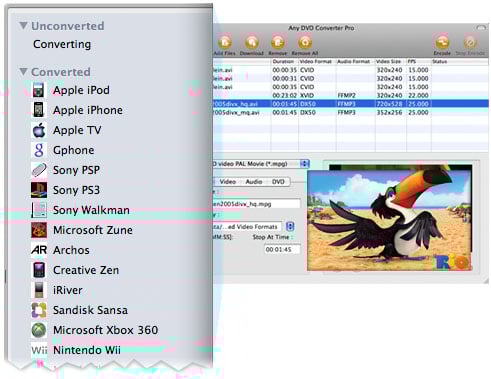
Task: Collapse the Unconverted section triangle
Action: (23, 26)
